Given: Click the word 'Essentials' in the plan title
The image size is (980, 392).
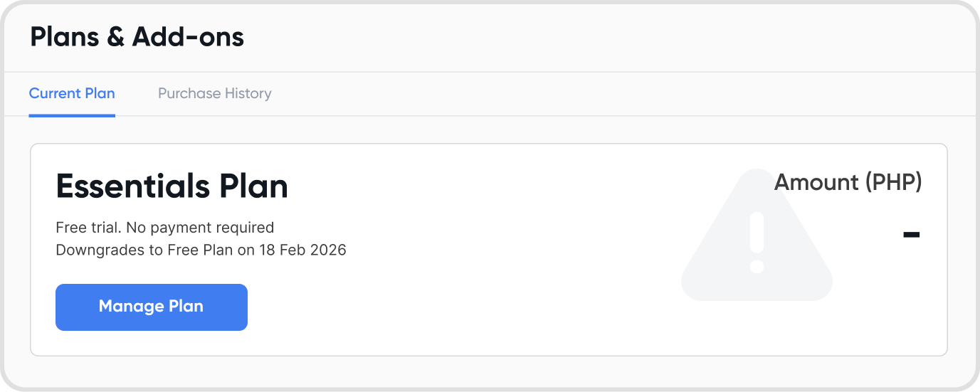Looking at the screenshot, I should coord(132,186).
